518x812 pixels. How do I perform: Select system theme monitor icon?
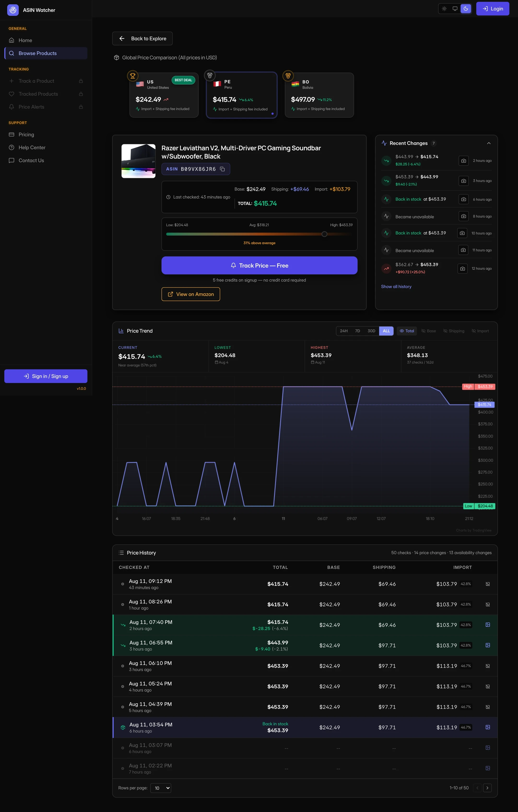tap(455, 9)
